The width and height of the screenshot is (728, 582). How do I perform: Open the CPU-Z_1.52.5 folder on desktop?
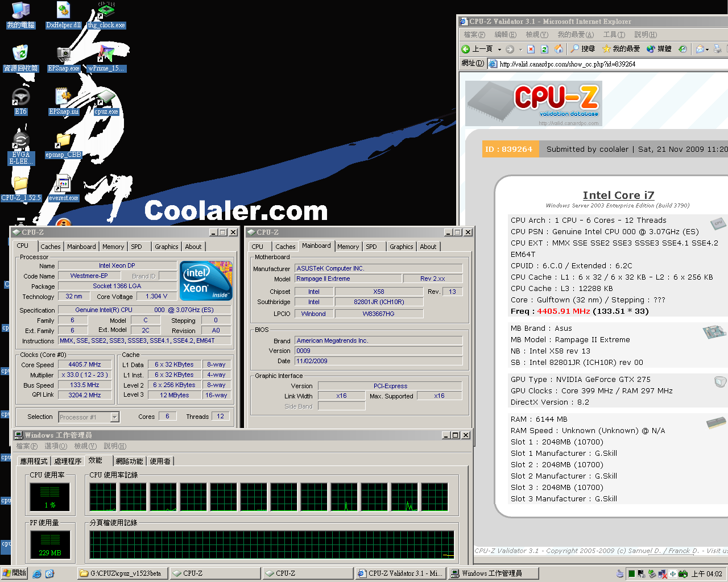pos(20,189)
